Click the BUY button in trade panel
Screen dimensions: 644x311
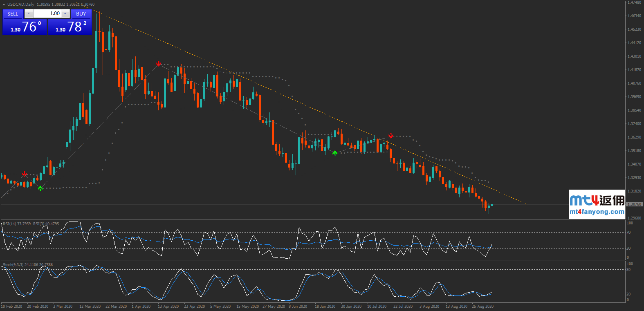(81, 14)
